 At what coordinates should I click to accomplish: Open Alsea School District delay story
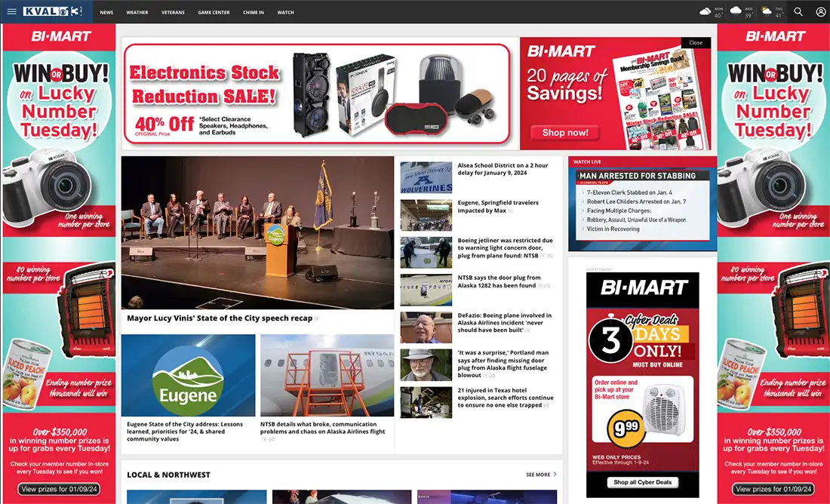click(503, 169)
